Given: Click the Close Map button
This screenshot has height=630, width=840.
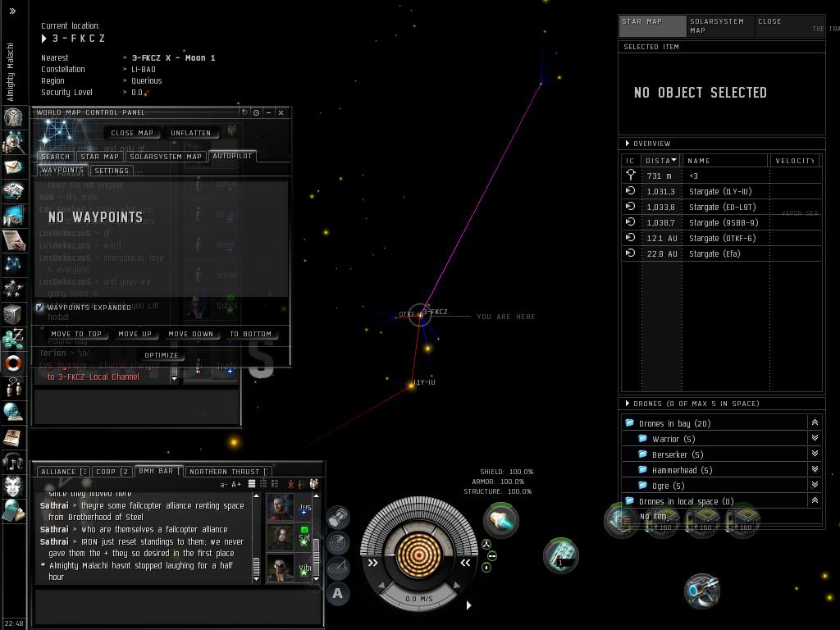Looking at the screenshot, I should point(132,133).
